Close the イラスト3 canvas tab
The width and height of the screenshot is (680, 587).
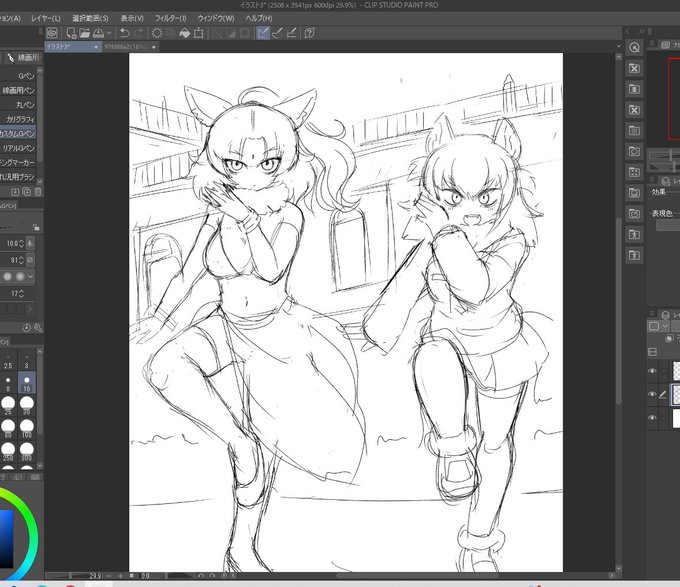click(x=95, y=47)
